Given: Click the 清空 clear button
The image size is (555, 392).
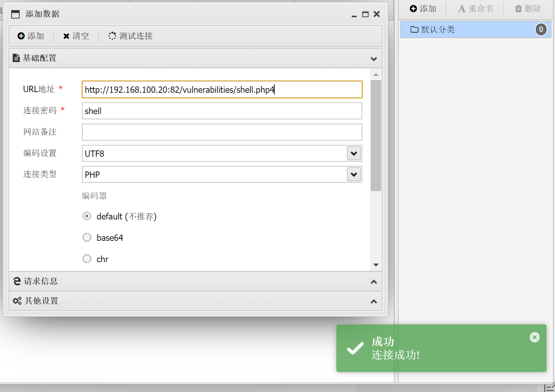Looking at the screenshot, I should point(76,36).
